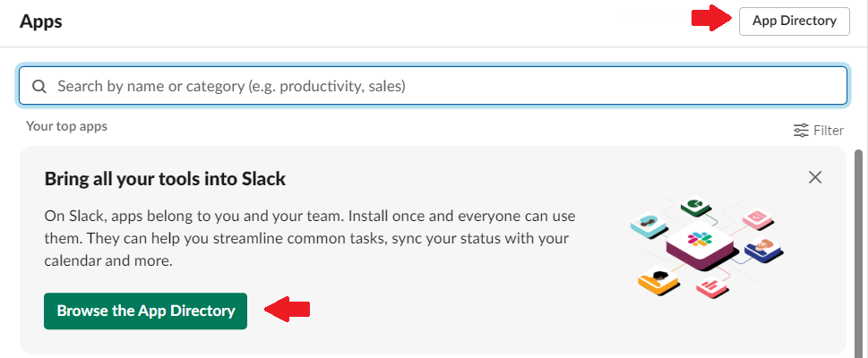Click the search apps input field
Screen dimensions: 868x358
point(439,87)
